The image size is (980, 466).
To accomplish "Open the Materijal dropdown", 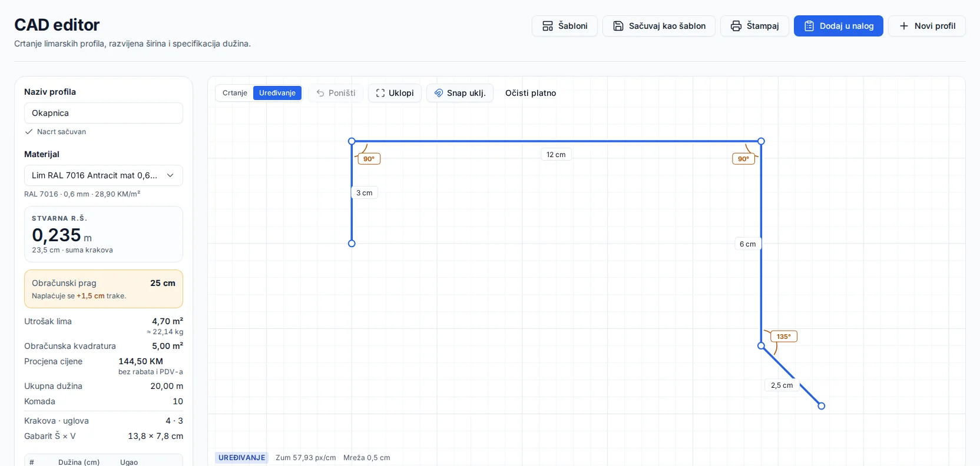I will pyautogui.click(x=104, y=175).
